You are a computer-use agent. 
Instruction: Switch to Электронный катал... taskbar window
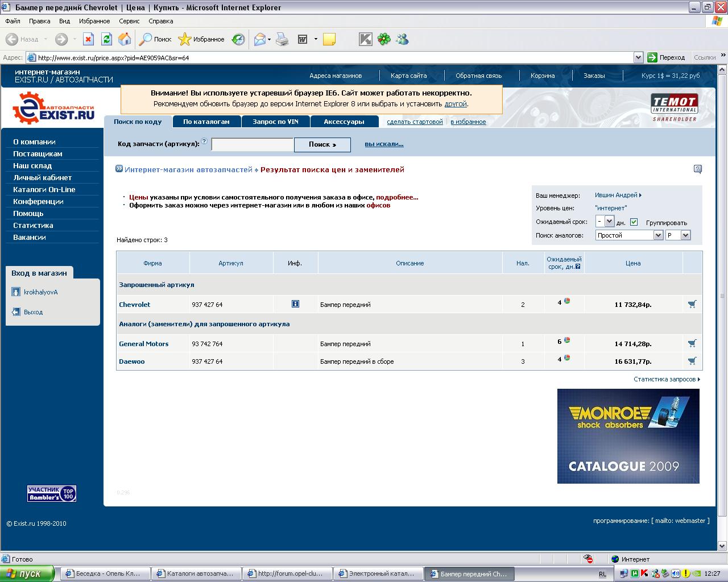tap(379, 573)
